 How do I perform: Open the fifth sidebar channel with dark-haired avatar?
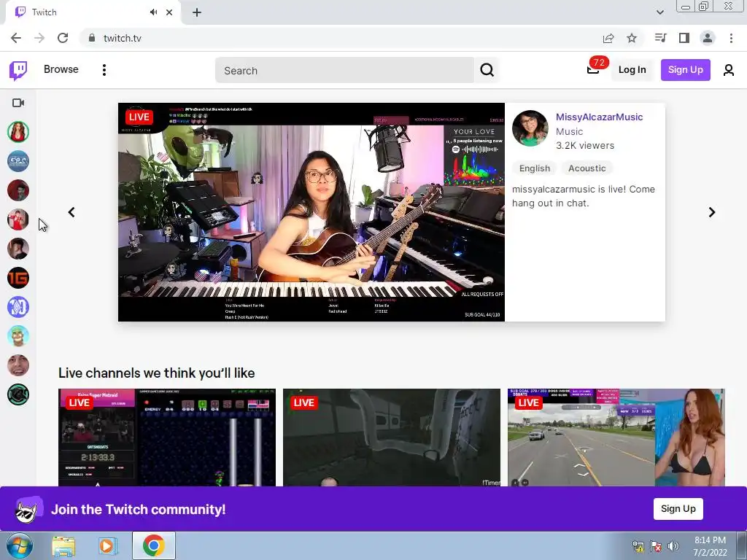(18, 249)
